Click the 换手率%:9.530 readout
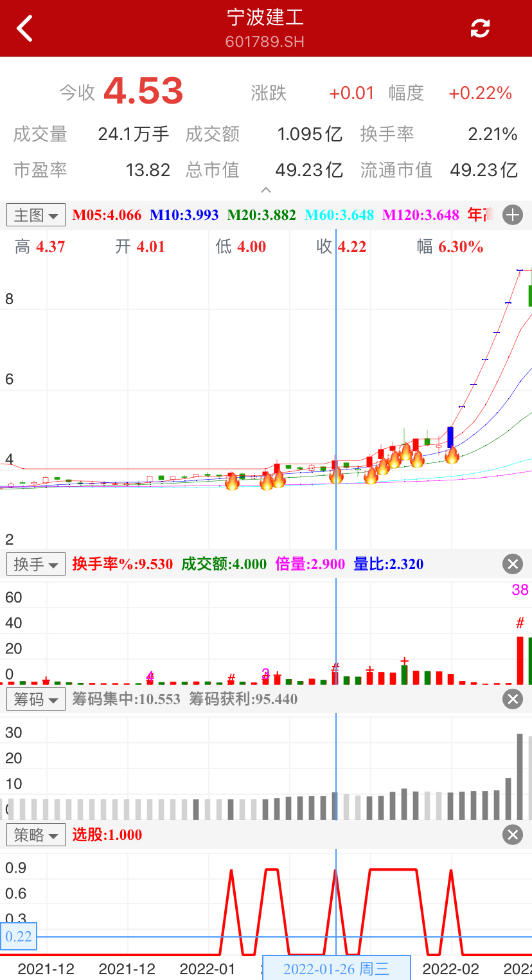The height and width of the screenshot is (980, 532). [x=123, y=565]
